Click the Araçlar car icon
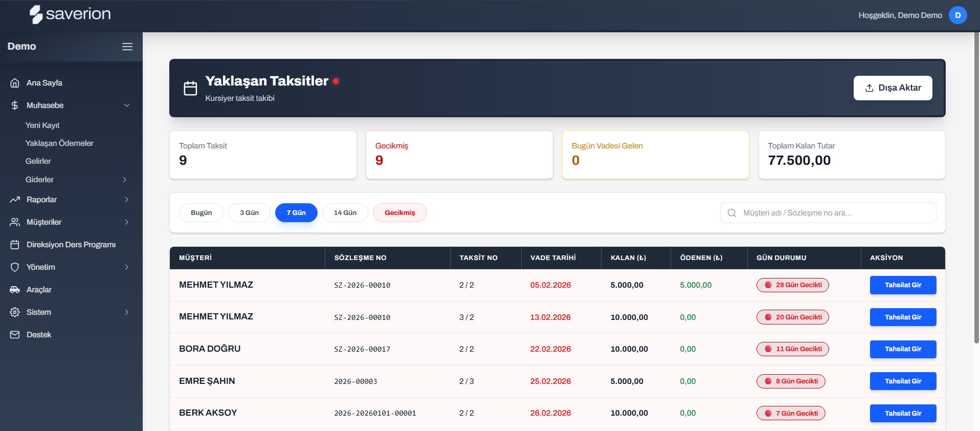The height and width of the screenshot is (431, 980). (x=15, y=290)
